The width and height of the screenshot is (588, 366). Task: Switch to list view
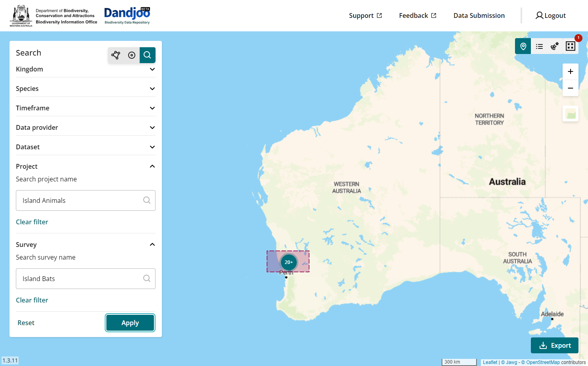(539, 46)
